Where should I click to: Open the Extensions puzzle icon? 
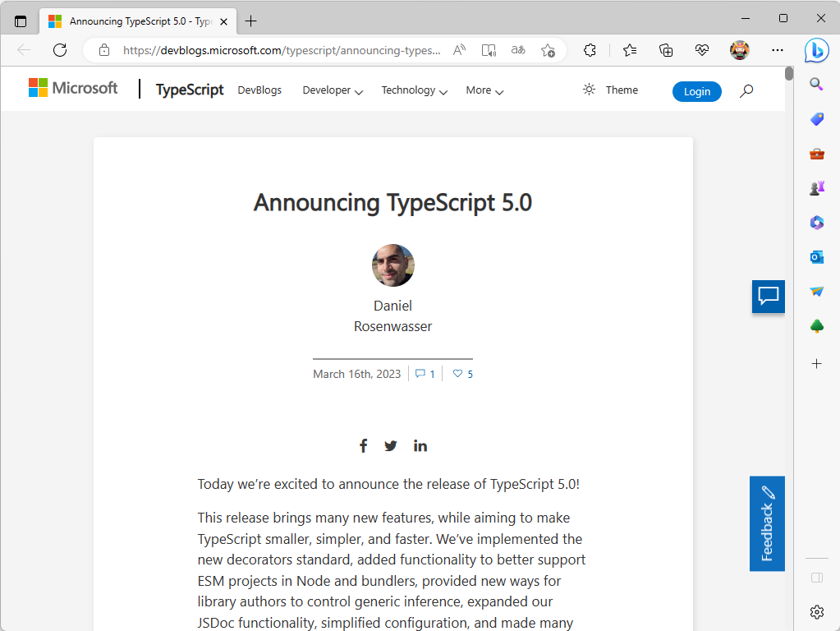590,50
